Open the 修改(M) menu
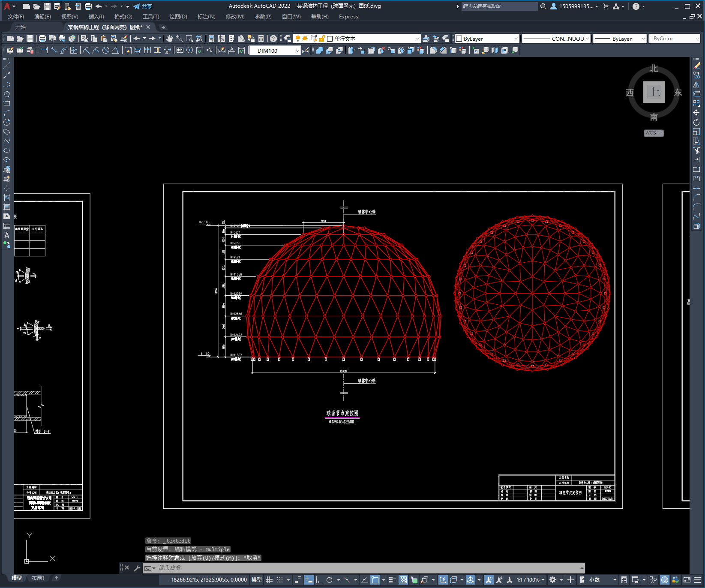The height and width of the screenshot is (588, 705). click(235, 17)
